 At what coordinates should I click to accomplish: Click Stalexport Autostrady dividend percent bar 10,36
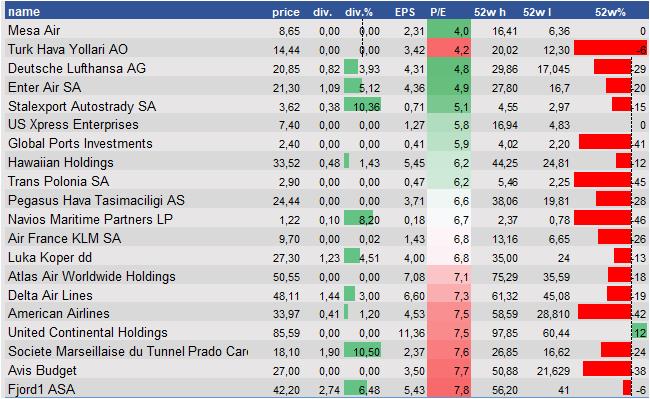click(362, 104)
